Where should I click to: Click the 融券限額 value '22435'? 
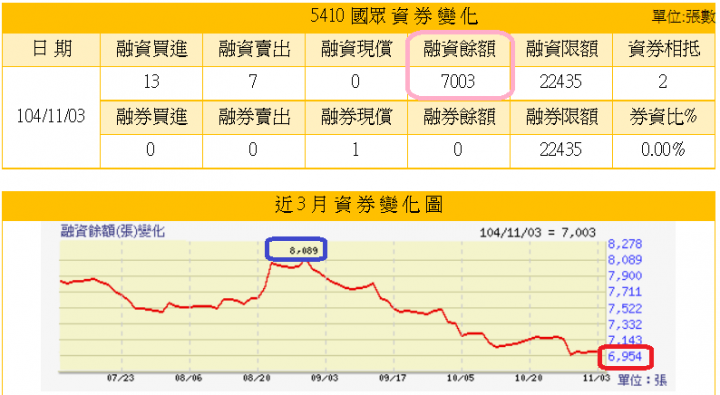coord(561,150)
